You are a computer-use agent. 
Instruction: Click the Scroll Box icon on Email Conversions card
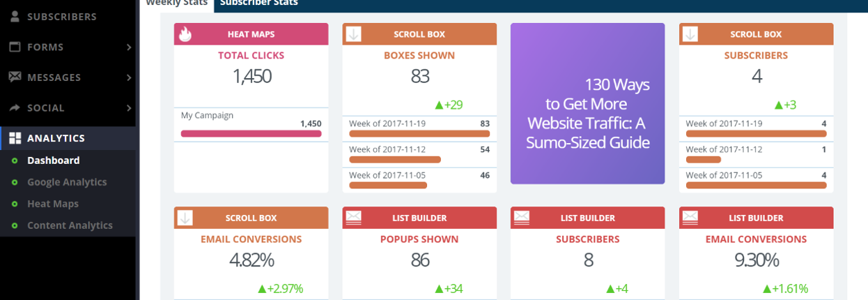tap(185, 218)
